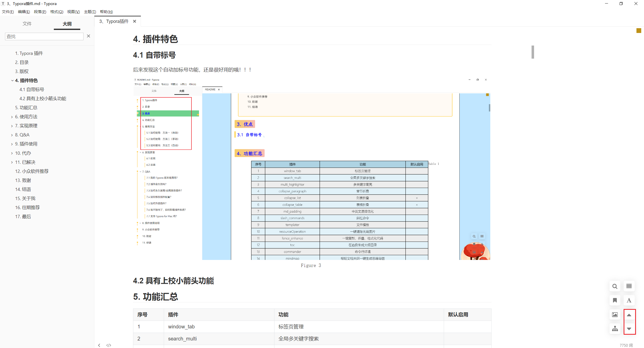The width and height of the screenshot is (644, 348).
Task: Focus the 查找 search field
Action: (x=44, y=36)
